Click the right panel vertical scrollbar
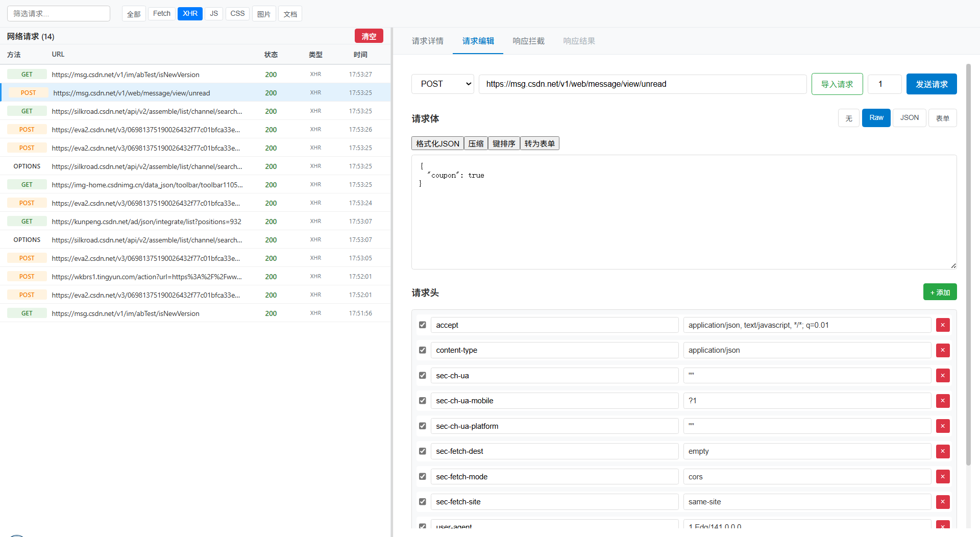This screenshot has width=980, height=537. point(968,265)
